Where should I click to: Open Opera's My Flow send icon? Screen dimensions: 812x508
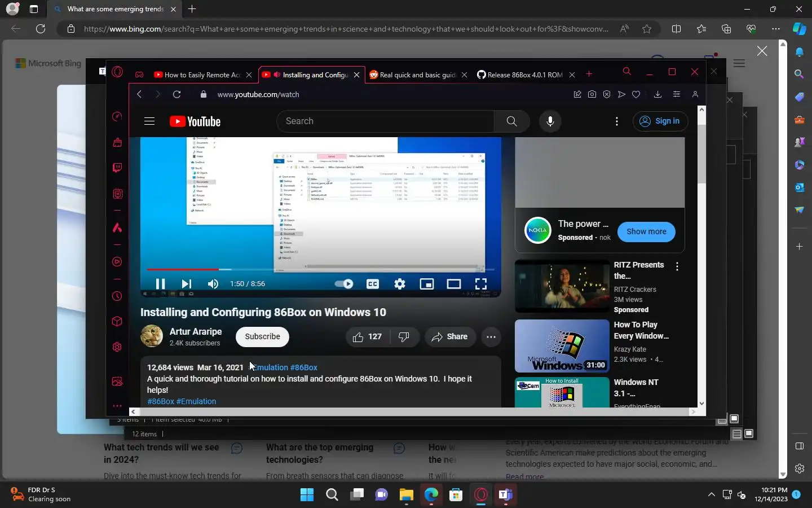tap(621, 94)
